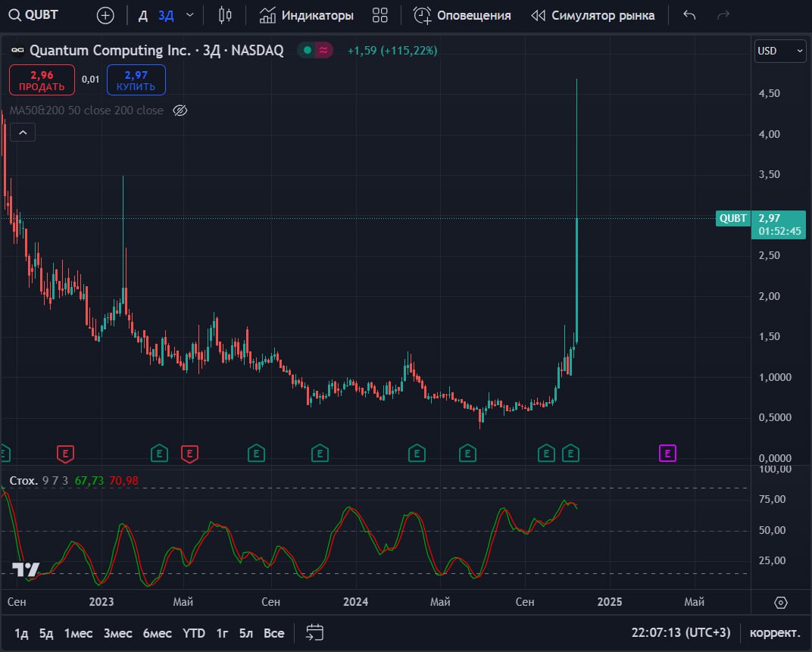812x652 pixels.
Task: Click the QUBT price label on axis
Action: point(732,218)
